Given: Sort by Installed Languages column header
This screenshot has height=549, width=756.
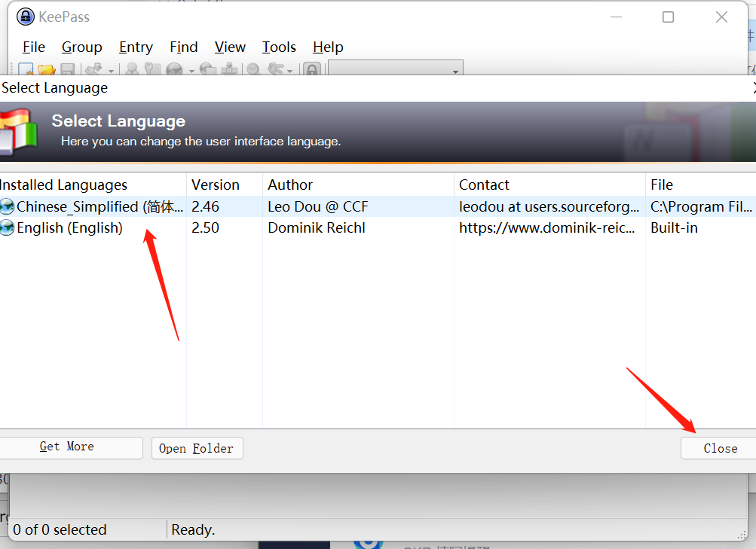Looking at the screenshot, I should (x=93, y=185).
